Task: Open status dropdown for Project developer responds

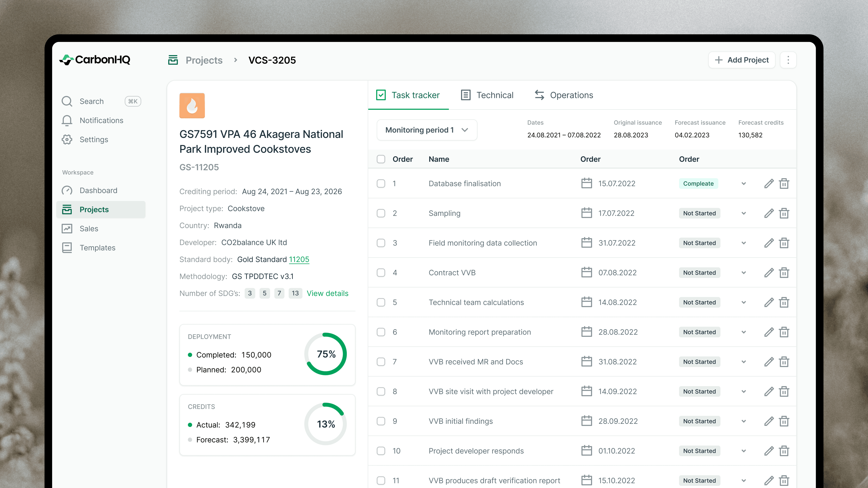Action: click(x=744, y=451)
